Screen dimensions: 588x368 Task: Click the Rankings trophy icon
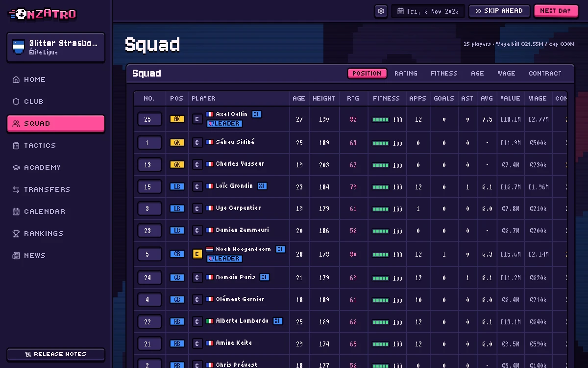pos(16,234)
